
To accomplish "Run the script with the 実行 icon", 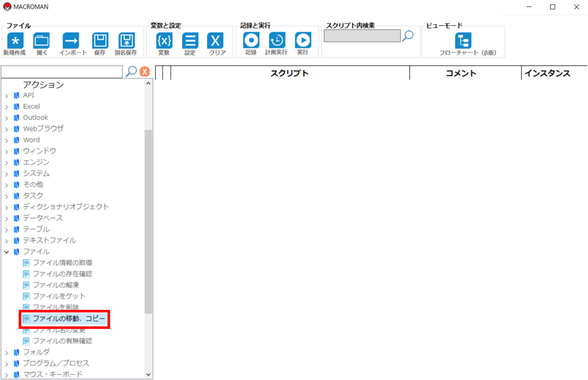I will click(x=303, y=40).
